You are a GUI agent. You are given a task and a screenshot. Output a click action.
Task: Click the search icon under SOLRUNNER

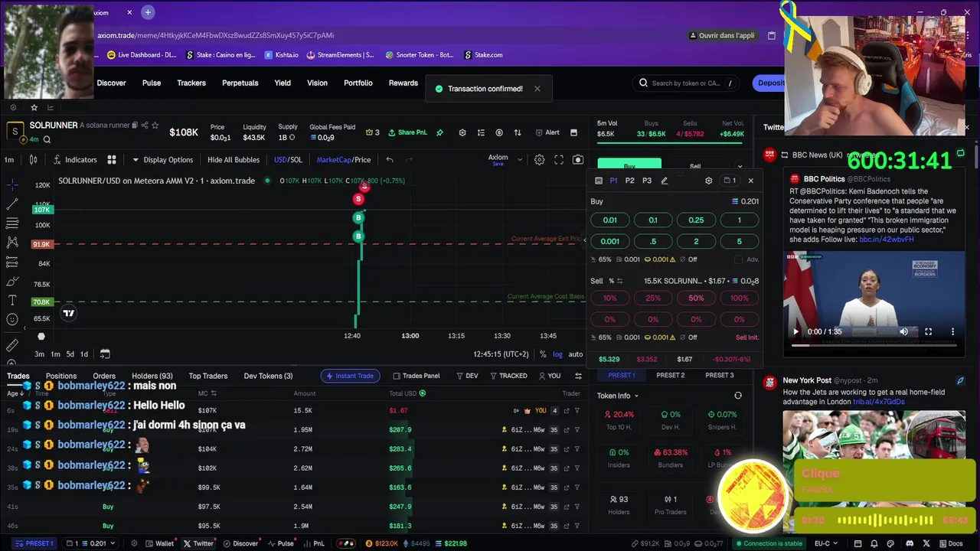tap(47, 140)
